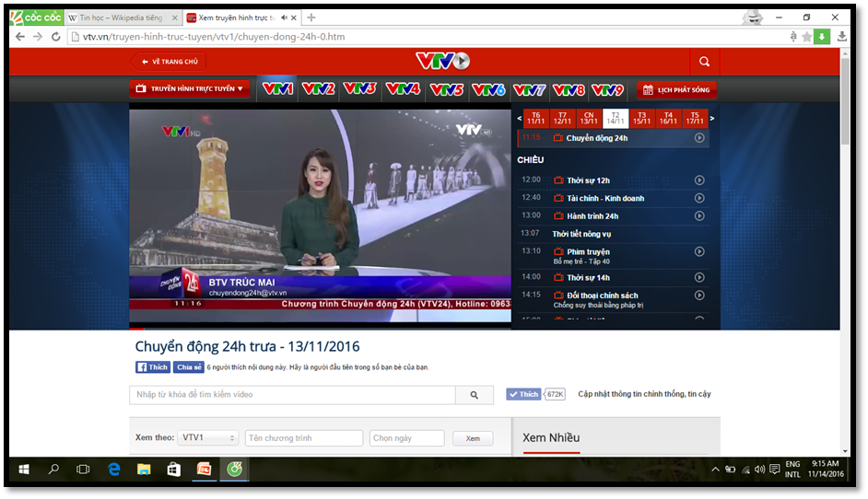Open Cốc Cốc download arrow icon

[x=822, y=37]
